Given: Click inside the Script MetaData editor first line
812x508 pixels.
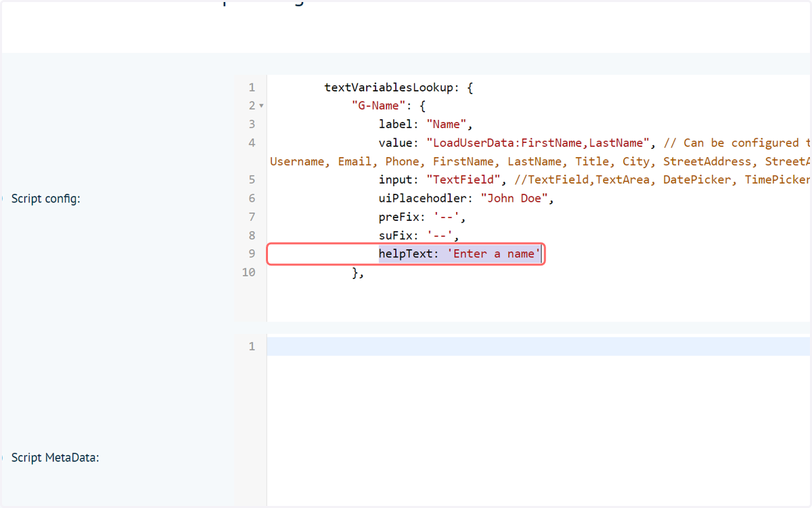Looking at the screenshot, I should [x=539, y=346].
